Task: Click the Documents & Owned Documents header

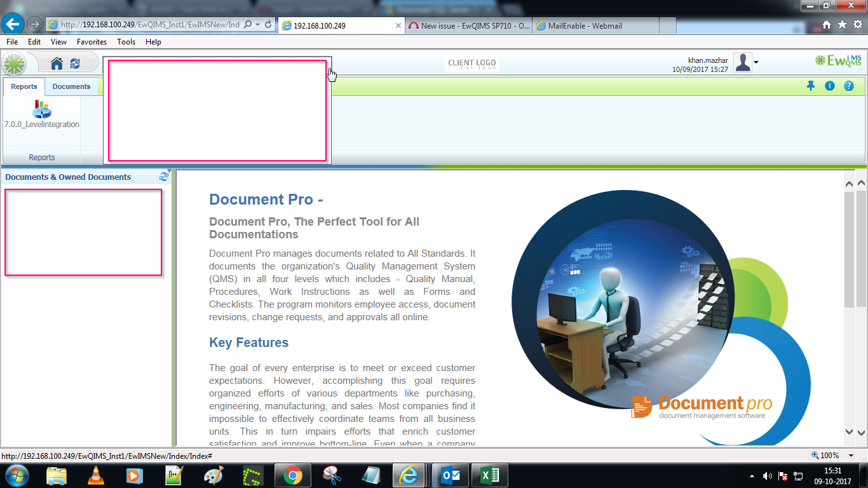Action: tap(68, 177)
